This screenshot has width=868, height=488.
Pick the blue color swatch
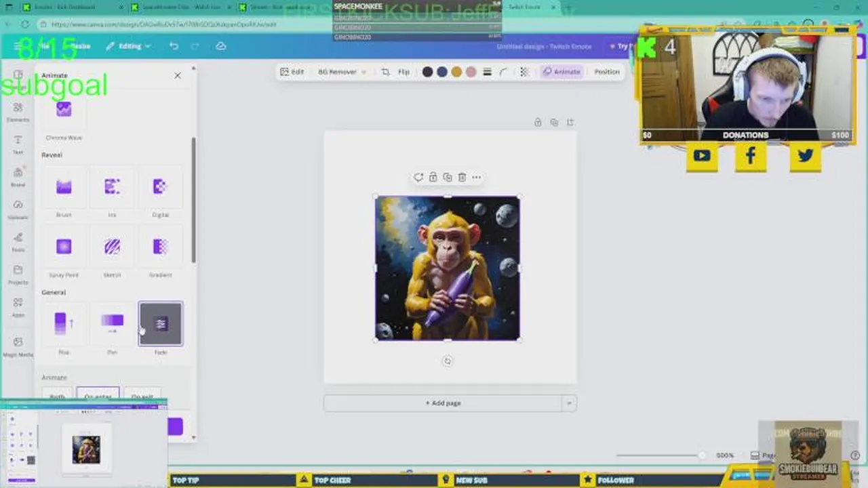coord(442,72)
